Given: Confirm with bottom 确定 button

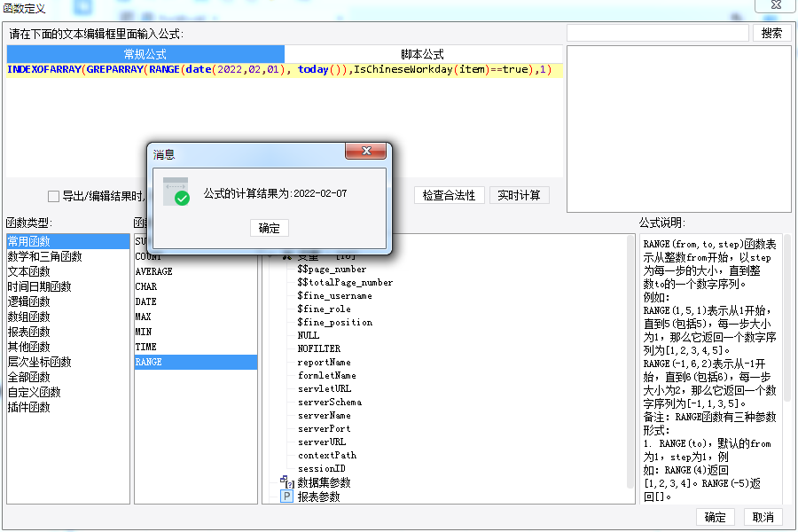Looking at the screenshot, I should (715, 517).
